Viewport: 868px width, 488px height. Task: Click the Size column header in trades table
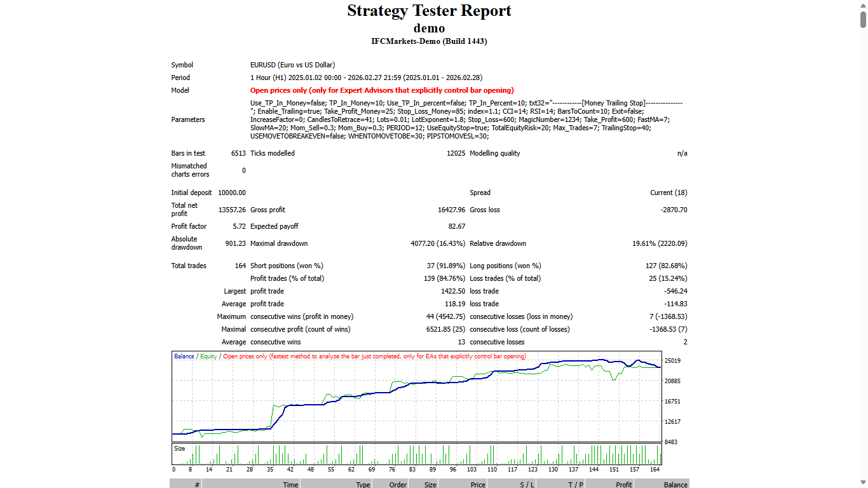click(x=429, y=484)
